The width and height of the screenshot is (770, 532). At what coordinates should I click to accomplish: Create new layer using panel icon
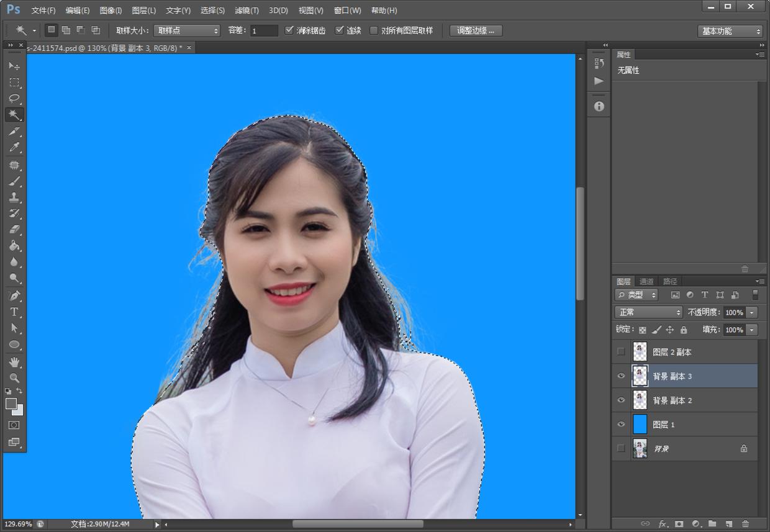tap(729, 524)
